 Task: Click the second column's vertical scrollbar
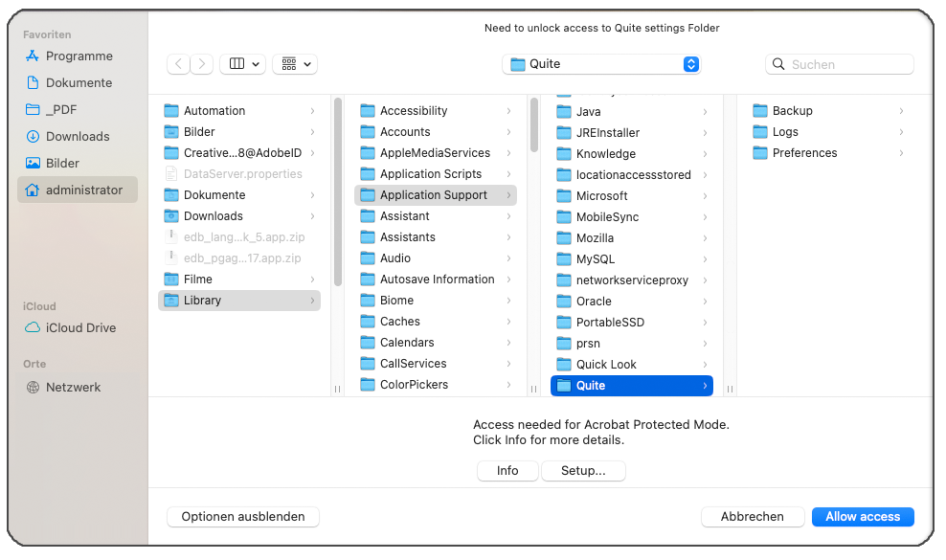534,125
